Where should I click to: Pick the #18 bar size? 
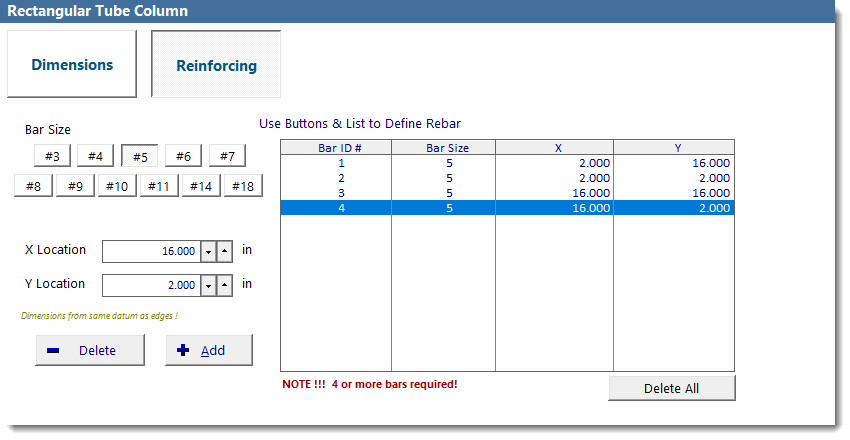tap(243, 186)
